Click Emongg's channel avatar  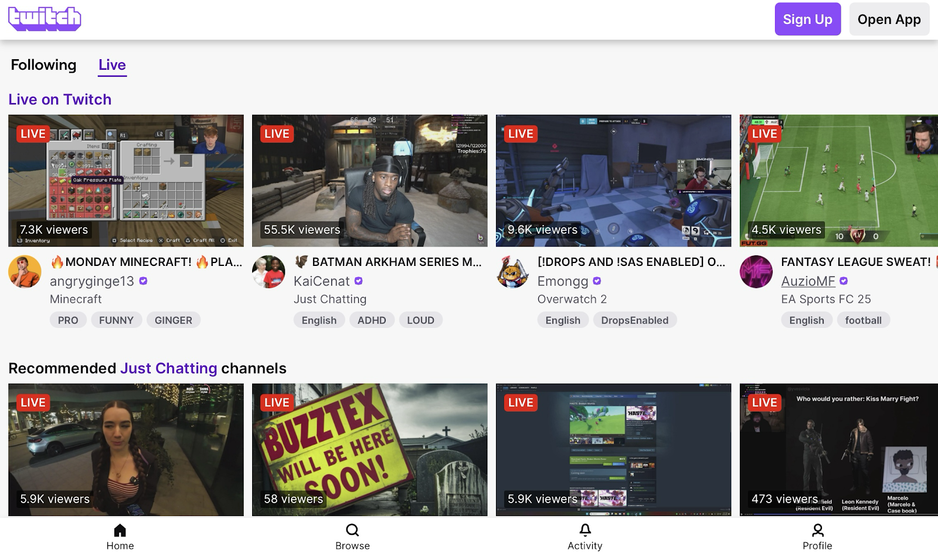(x=512, y=272)
